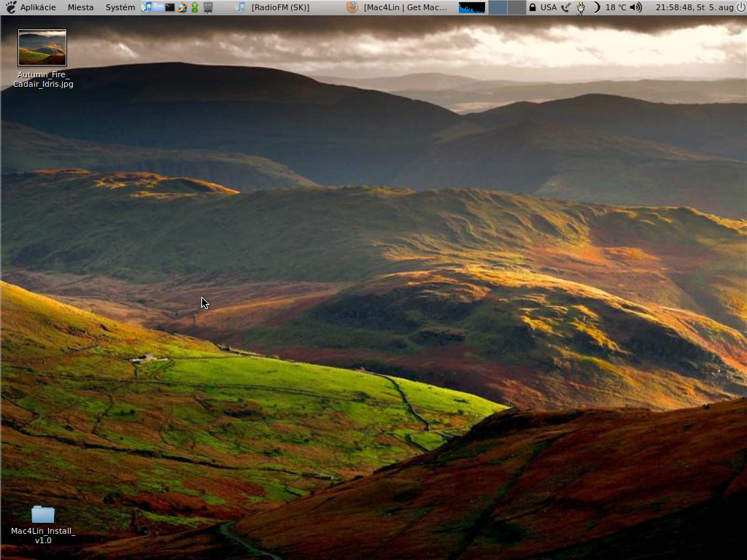Click the Mac4Lin_Install_v1.0 folder name label
The width and height of the screenshot is (747, 560).
43,536
